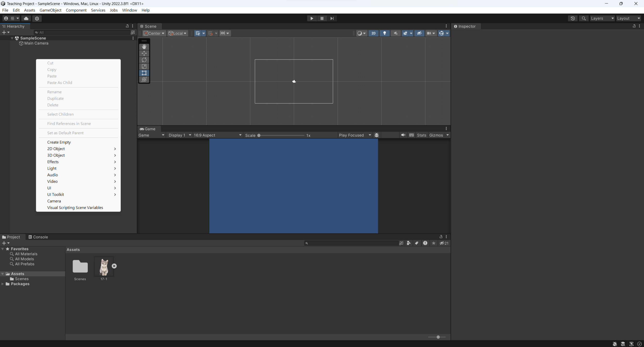The height and width of the screenshot is (347, 644).
Task: Select the 17-1 cat image asset
Action: coord(104,268)
